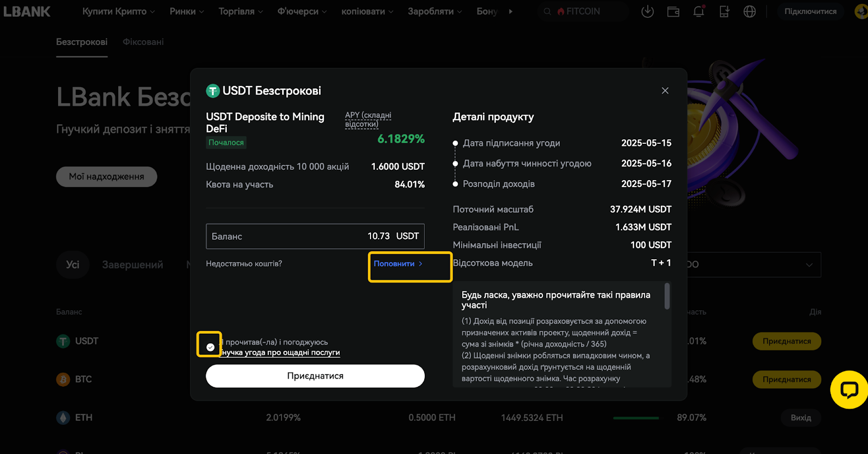Expand the копіювати menu
Image resolution: width=868 pixels, height=454 pixels.
point(367,11)
